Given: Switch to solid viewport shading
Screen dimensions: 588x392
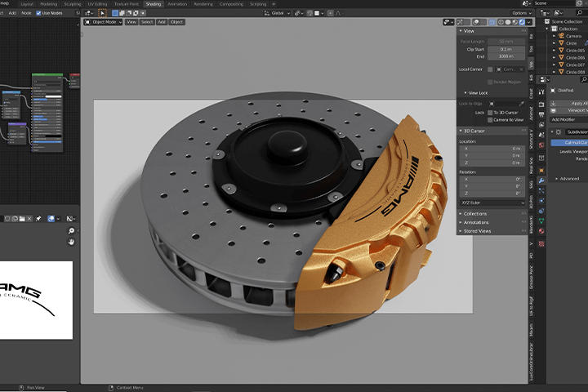Looking at the screenshot, I should pyautogui.click(x=508, y=22).
